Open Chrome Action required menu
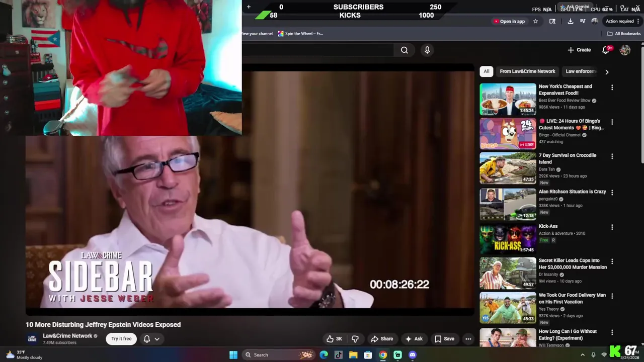 (x=622, y=21)
